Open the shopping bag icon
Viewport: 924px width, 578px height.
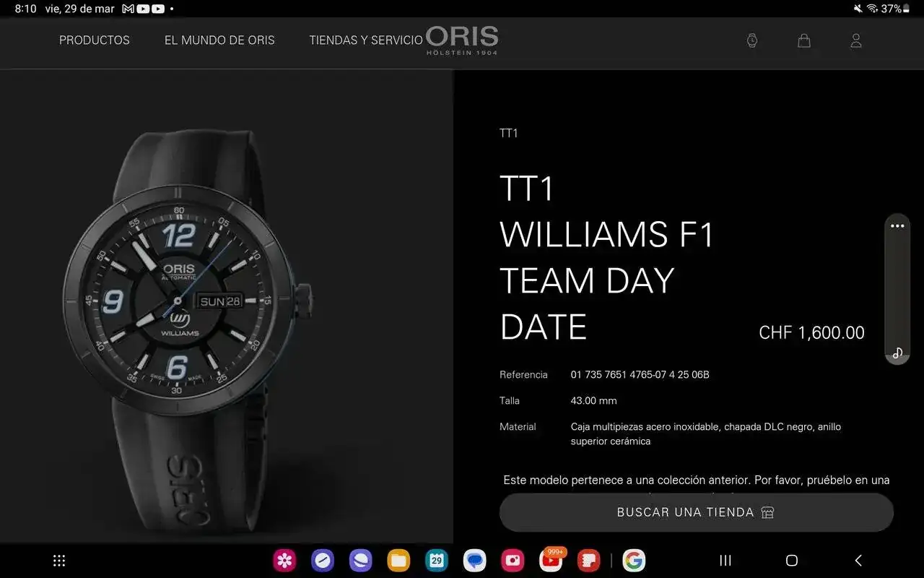(804, 41)
